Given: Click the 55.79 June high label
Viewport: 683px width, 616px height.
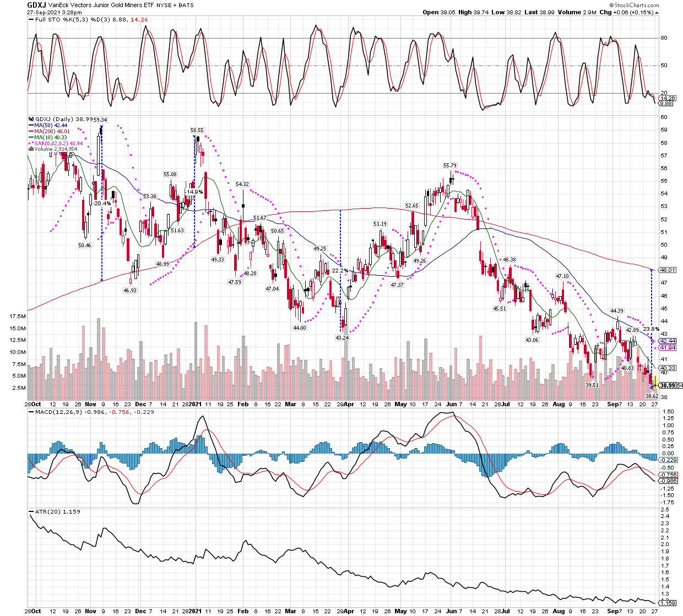Looking at the screenshot, I should (450, 165).
